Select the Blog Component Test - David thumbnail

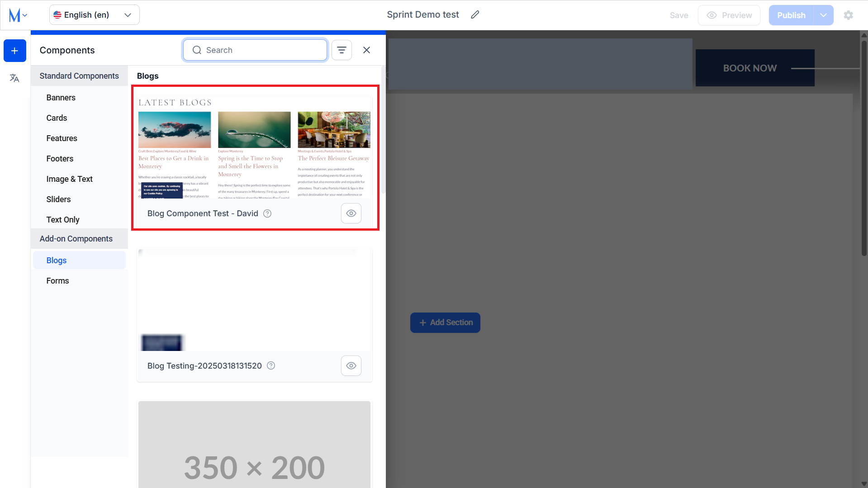point(254,147)
